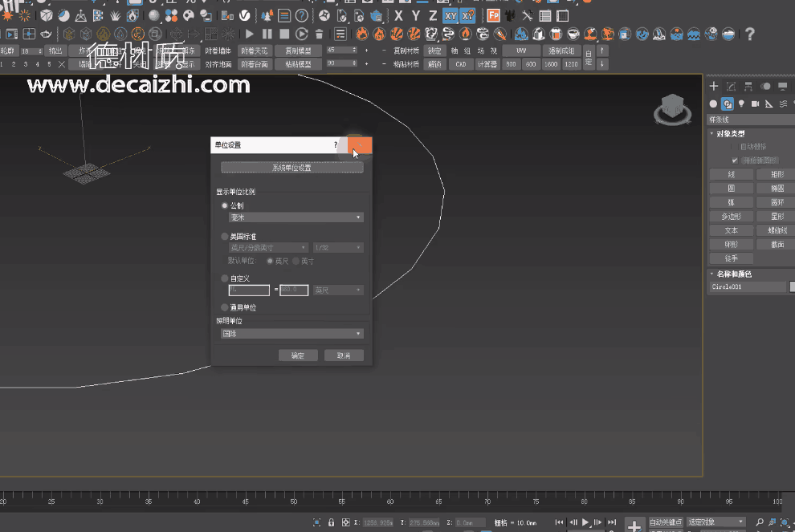795x532 pixels.
Task: Open the 国际 lighting units dropdown
Action: click(x=292, y=333)
